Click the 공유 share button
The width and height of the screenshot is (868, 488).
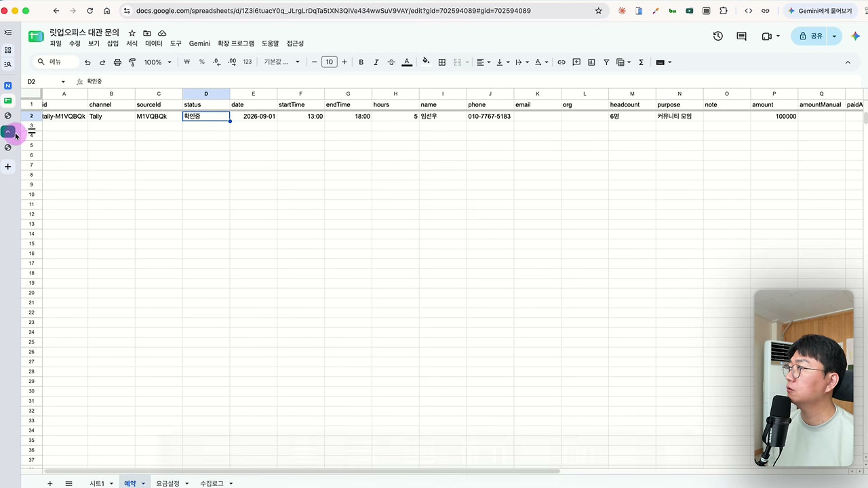pos(810,36)
